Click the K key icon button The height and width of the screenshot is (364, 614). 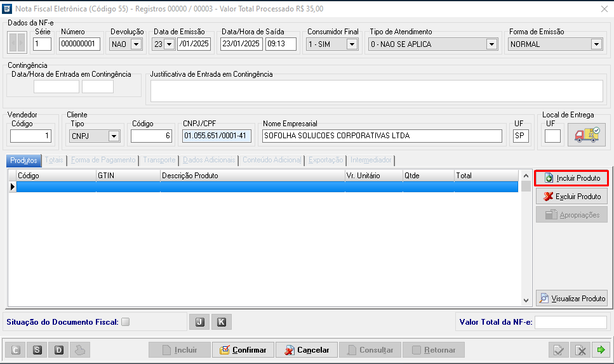[221, 322]
